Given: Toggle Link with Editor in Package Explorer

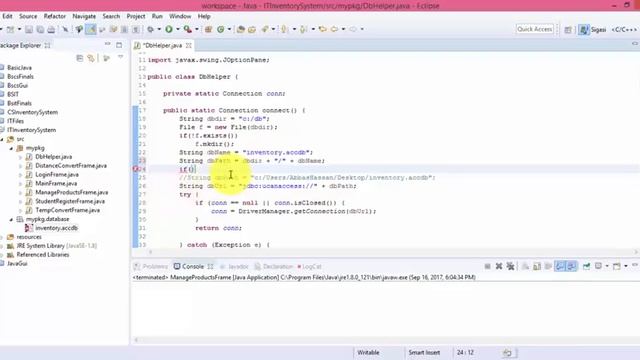Looking at the screenshot, I should pos(91,58).
